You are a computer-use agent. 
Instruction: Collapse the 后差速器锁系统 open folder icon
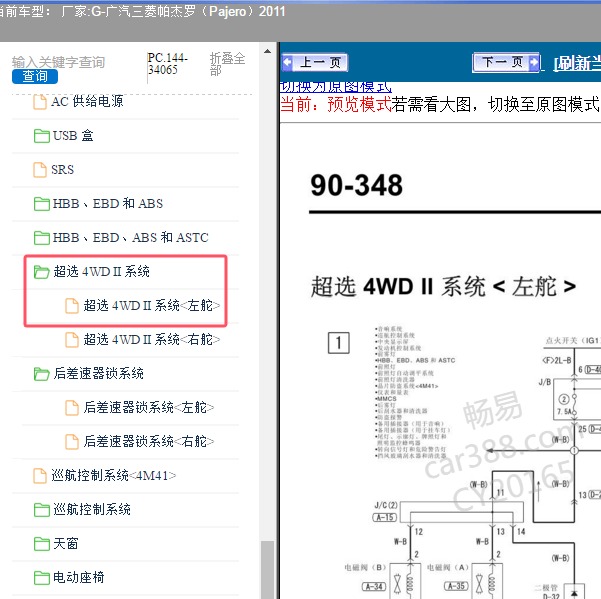41,374
